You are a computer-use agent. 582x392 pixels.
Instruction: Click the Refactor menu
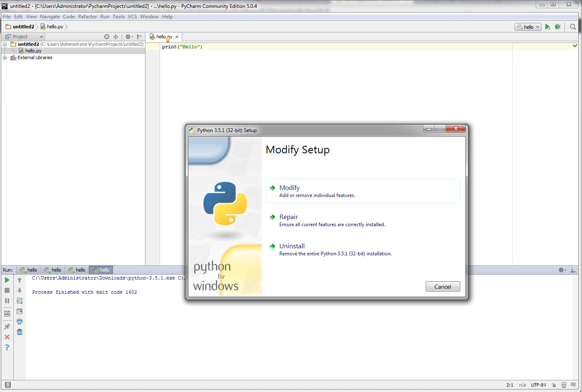click(x=88, y=16)
